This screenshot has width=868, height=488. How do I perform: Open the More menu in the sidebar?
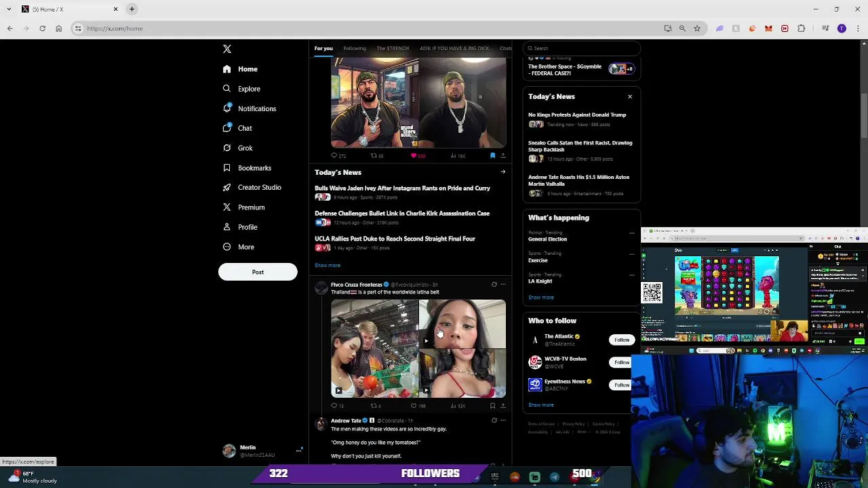point(238,247)
